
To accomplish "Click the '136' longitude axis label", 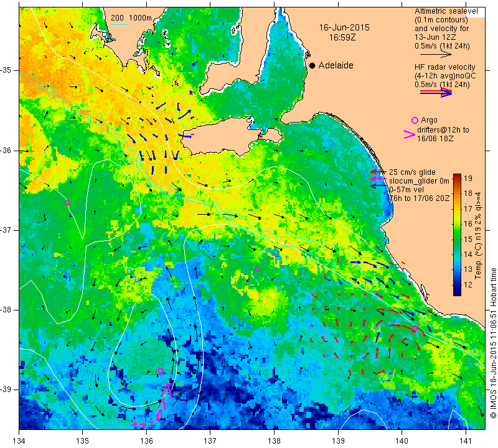I will click(x=146, y=441).
